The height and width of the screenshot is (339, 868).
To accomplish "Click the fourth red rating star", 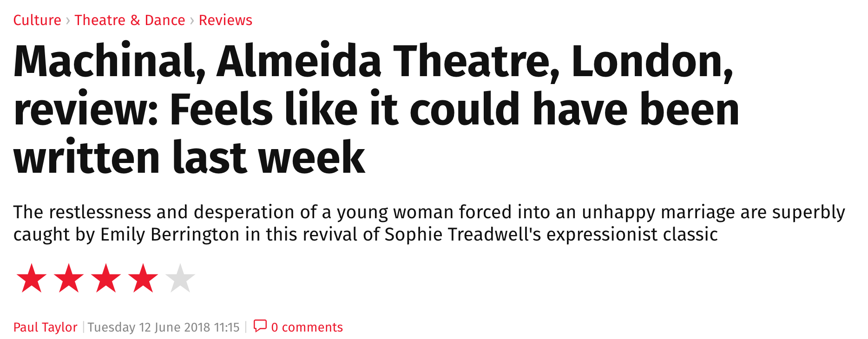I will click(143, 278).
